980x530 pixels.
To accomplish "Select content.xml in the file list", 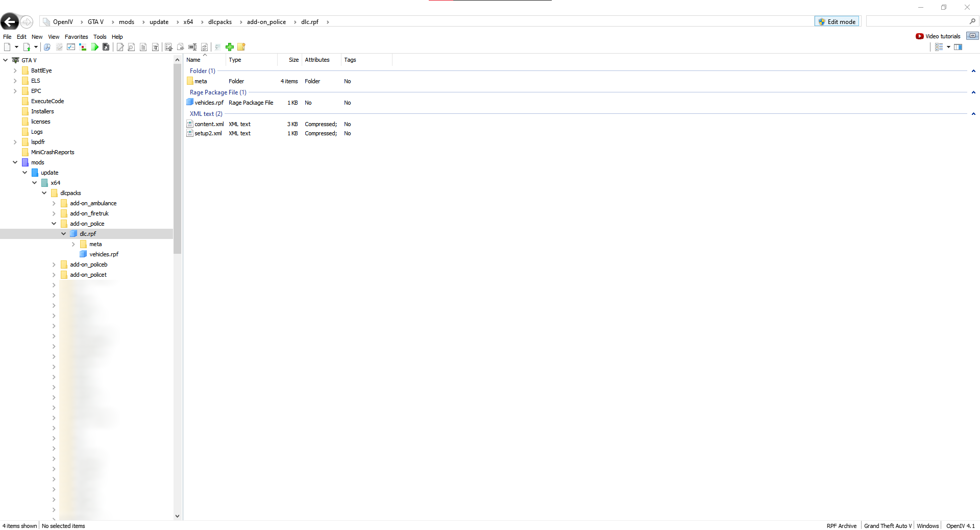I will pos(209,124).
